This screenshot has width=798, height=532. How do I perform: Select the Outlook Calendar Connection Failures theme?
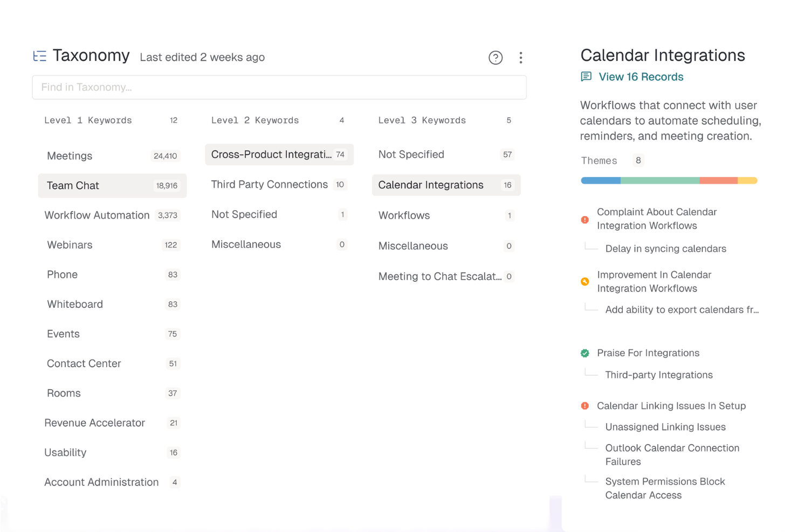(672, 454)
